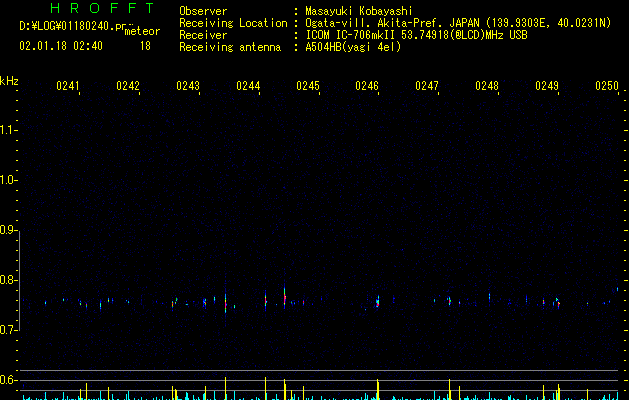Click the 0249 time marker

[547, 86]
